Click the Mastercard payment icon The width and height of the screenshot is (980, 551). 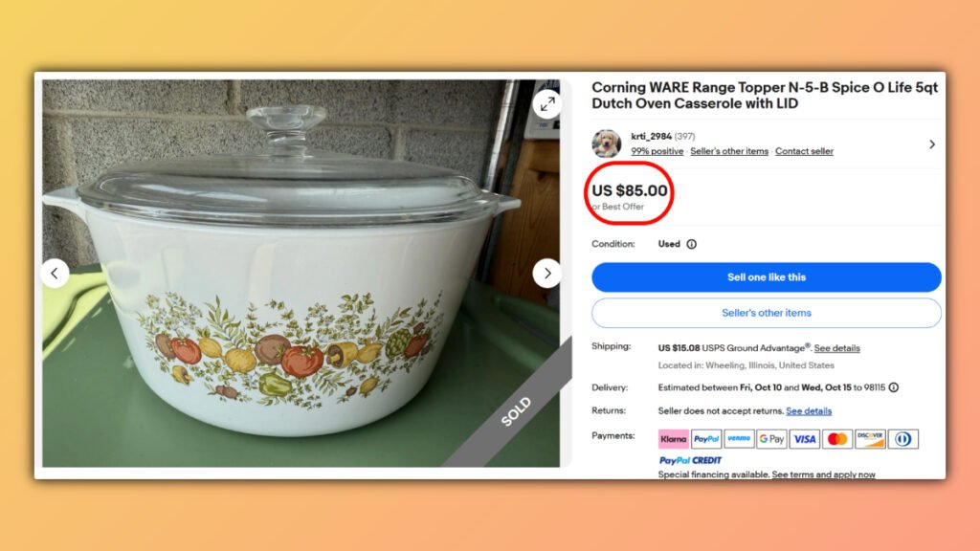(x=838, y=438)
